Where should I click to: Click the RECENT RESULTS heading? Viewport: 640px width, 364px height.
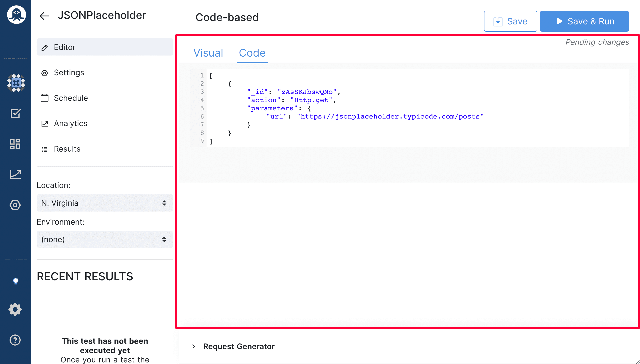point(85,277)
